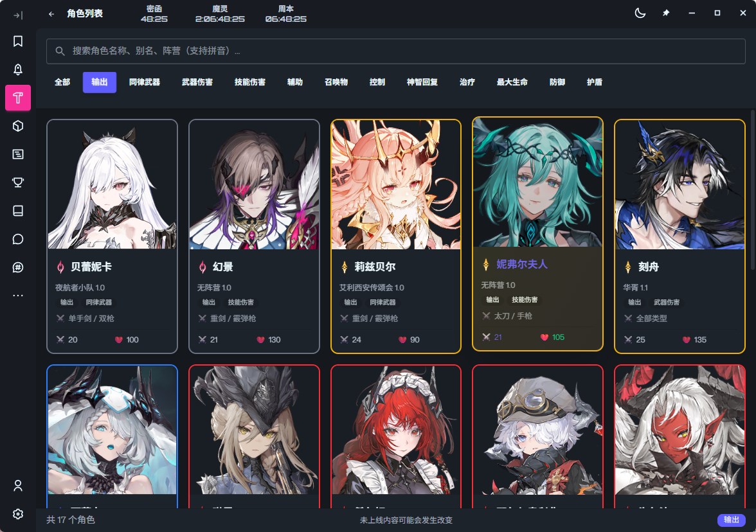Viewport: 756px width, 532px height.
Task: Select the 防御 filter tab
Action: pos(557,82)
